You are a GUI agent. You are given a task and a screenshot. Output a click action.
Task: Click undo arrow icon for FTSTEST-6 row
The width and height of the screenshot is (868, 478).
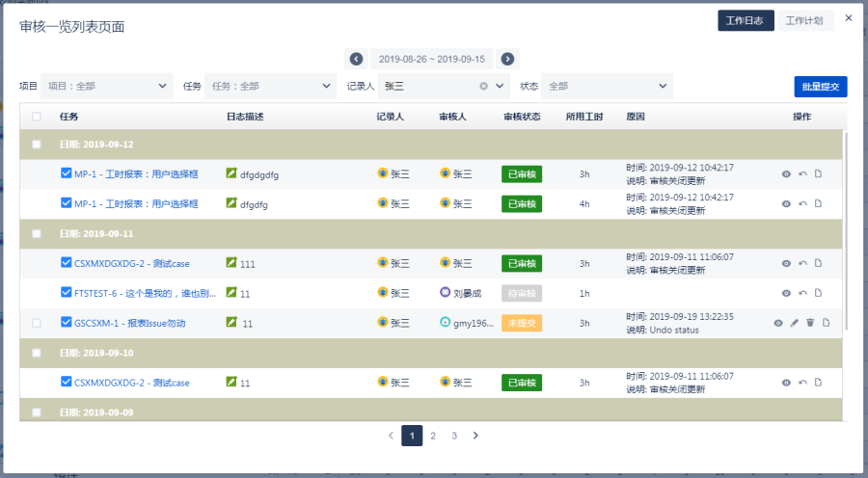pos(802,293)
